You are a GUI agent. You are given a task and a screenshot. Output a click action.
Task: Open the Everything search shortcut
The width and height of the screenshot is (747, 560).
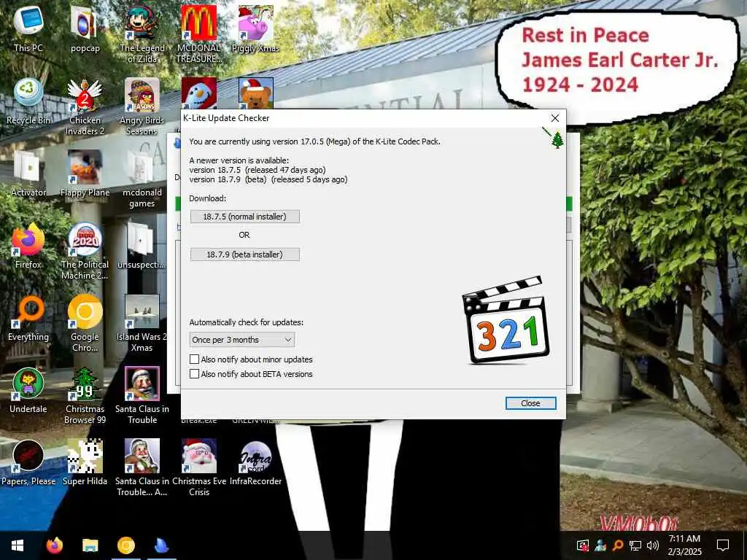coord(28,318)
